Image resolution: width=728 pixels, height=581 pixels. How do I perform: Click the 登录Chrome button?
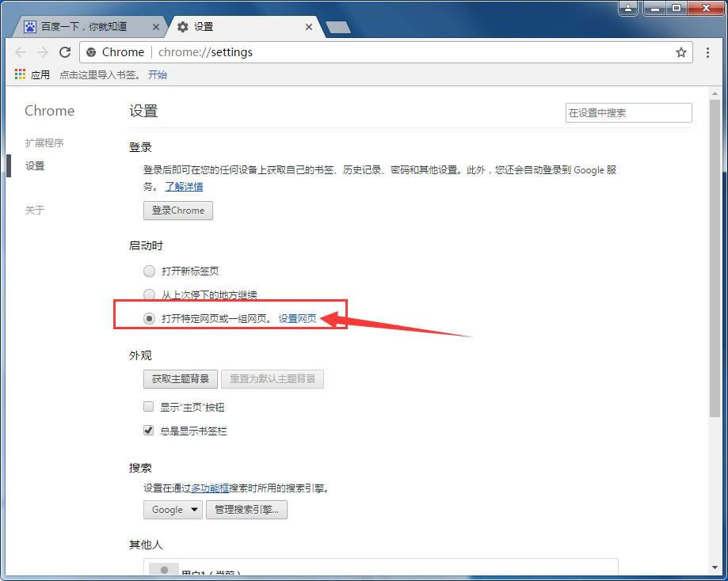[177, 211]
